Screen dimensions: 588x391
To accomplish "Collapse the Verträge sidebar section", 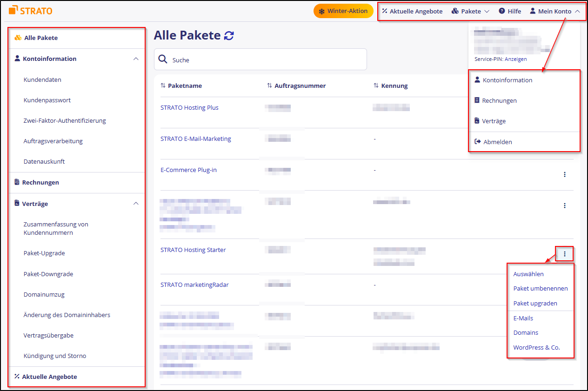I will click(136, 204).
